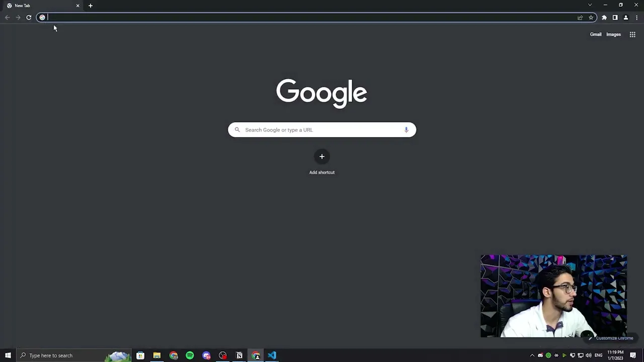Open the Chrome three-dot menu
The height and width of the screenshot is (362, 644).
(636, 18)
